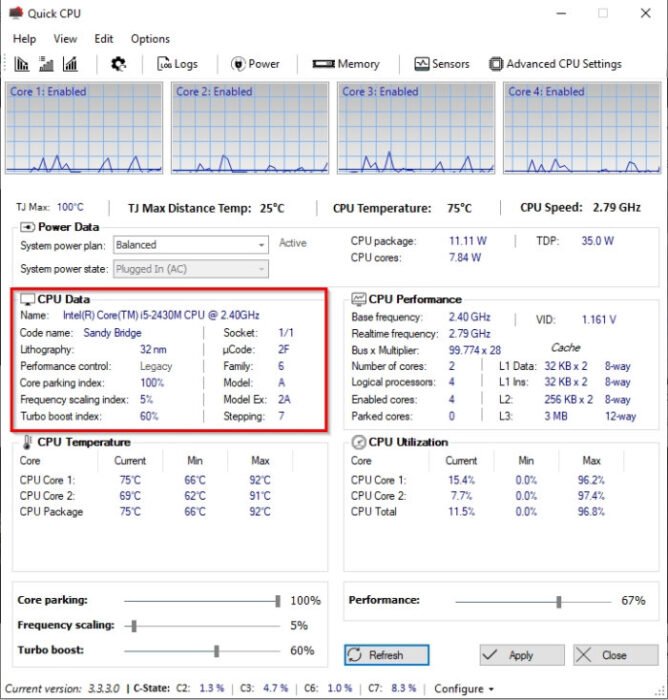Open the Logs toolbar button

(177, 64)
